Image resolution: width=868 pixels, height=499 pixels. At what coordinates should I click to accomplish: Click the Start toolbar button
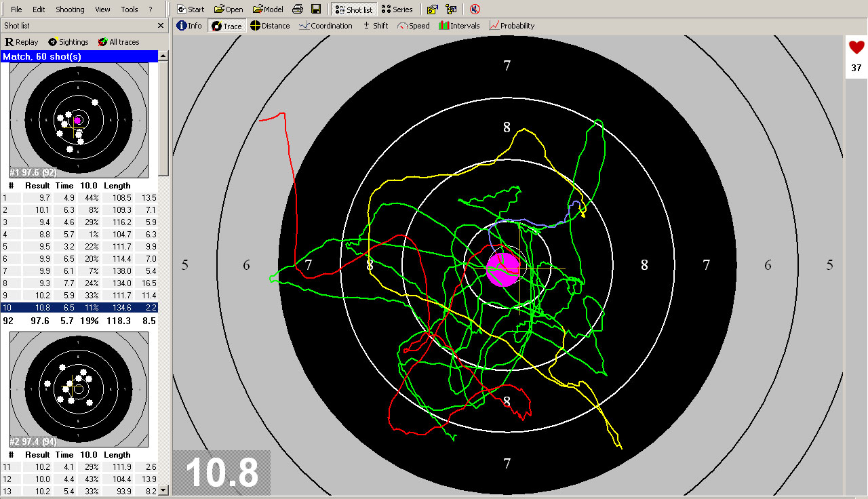[x=191, y=9]
